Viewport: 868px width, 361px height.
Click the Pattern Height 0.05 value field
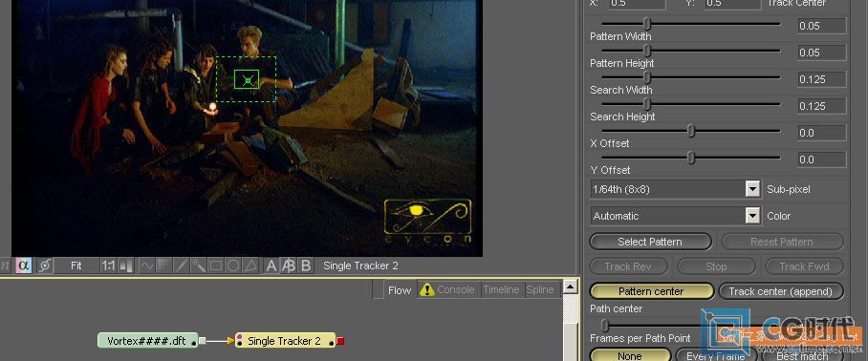coord(821,53)
